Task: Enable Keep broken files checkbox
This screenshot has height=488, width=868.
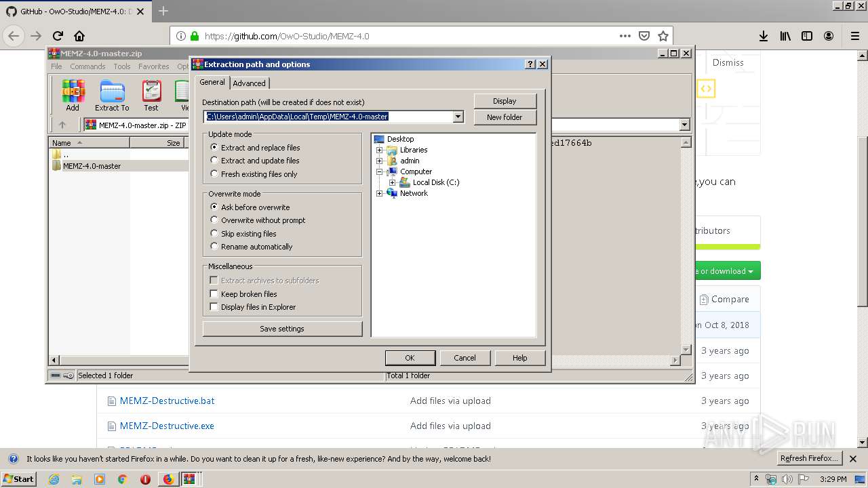Action: click(243, 294)
